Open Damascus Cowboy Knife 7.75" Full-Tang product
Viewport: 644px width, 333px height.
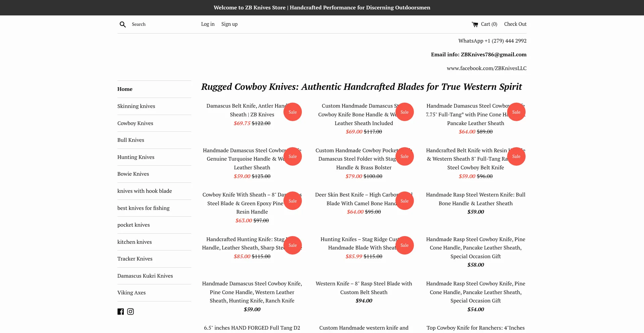pos(476,115)
